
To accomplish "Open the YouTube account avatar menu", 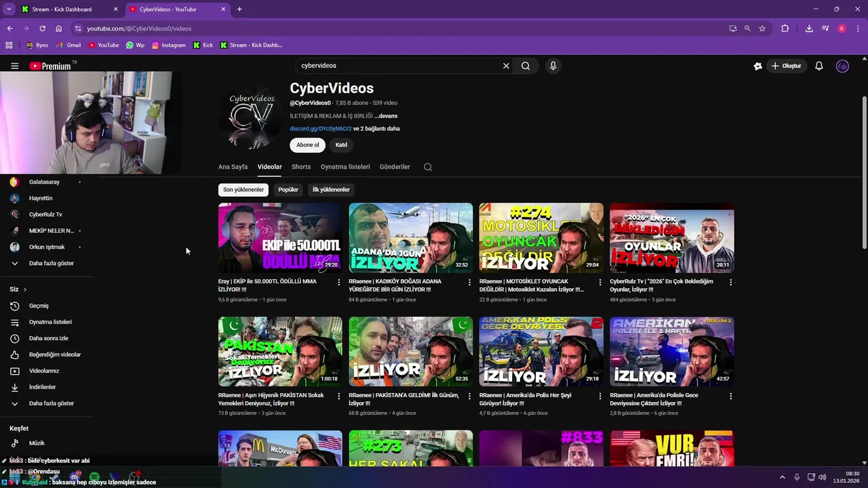I will pyautogui.click(x=842, y=66).
